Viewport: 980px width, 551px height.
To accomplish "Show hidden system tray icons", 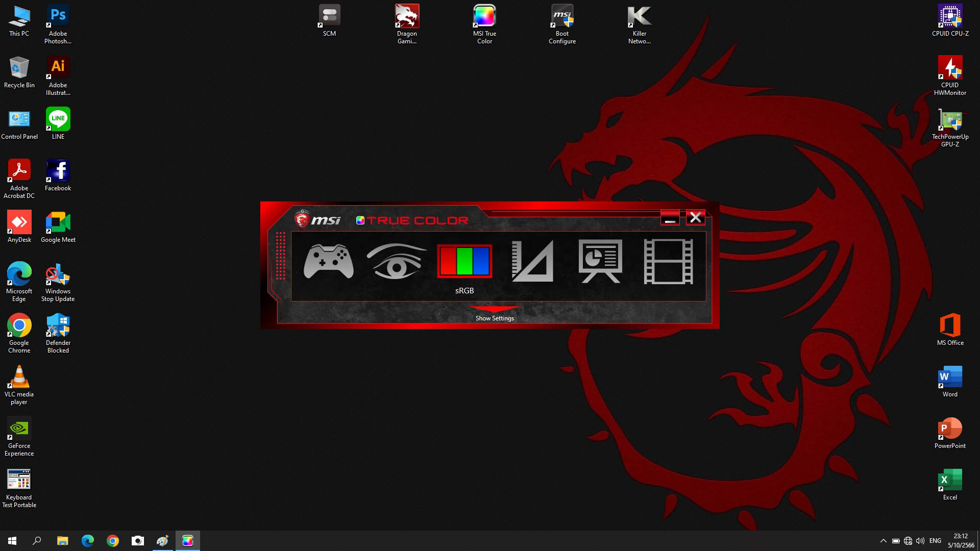I will click(883, 541).
